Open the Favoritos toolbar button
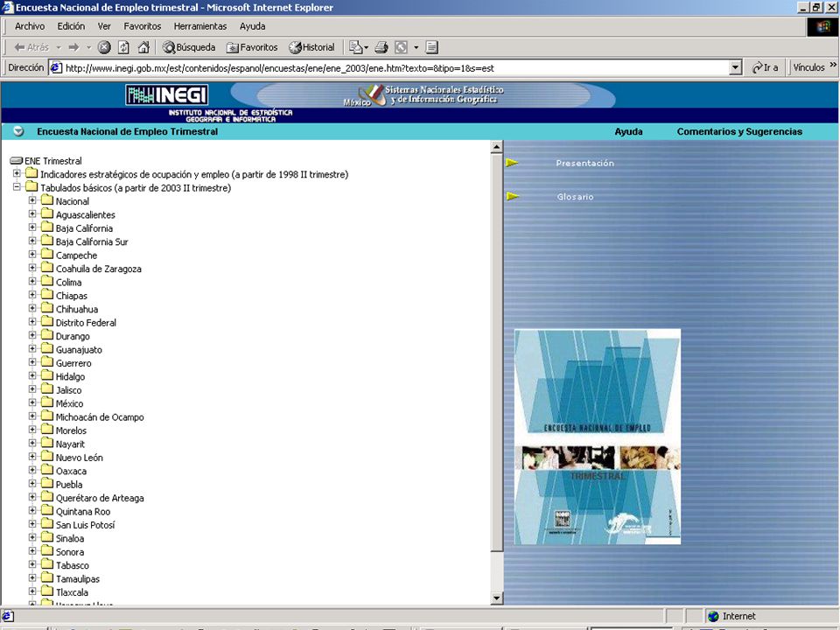The width and height of the screenshot is (840, 630). click(252, 47)
